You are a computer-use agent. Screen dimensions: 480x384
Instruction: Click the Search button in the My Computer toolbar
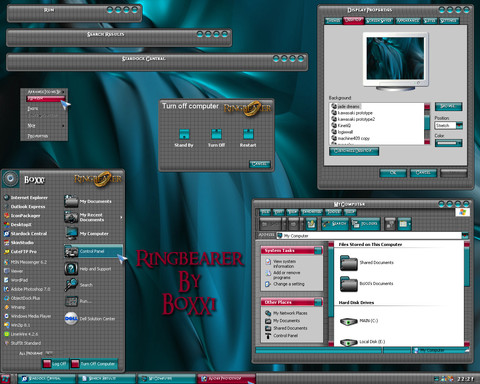(335, 224)
